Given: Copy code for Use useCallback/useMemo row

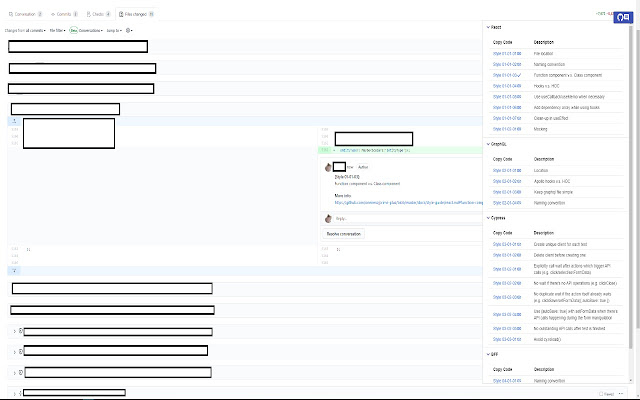Looking at the screenshot, I should tap(507, 97).
